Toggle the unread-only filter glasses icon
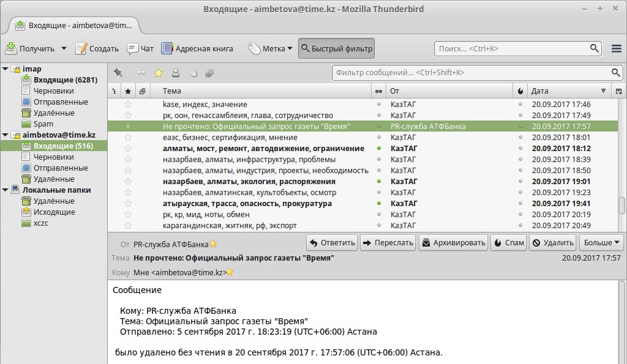Viewport: 627px width, 364px height. [141, 73]
